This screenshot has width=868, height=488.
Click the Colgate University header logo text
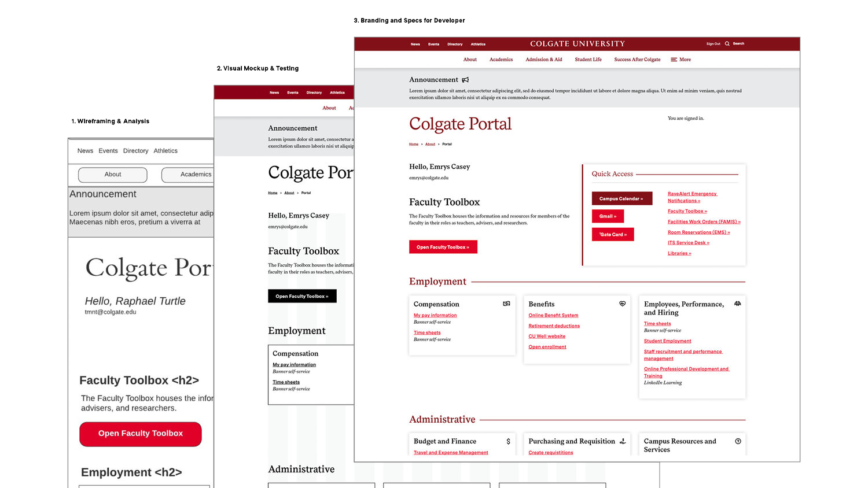click(578, 44)
